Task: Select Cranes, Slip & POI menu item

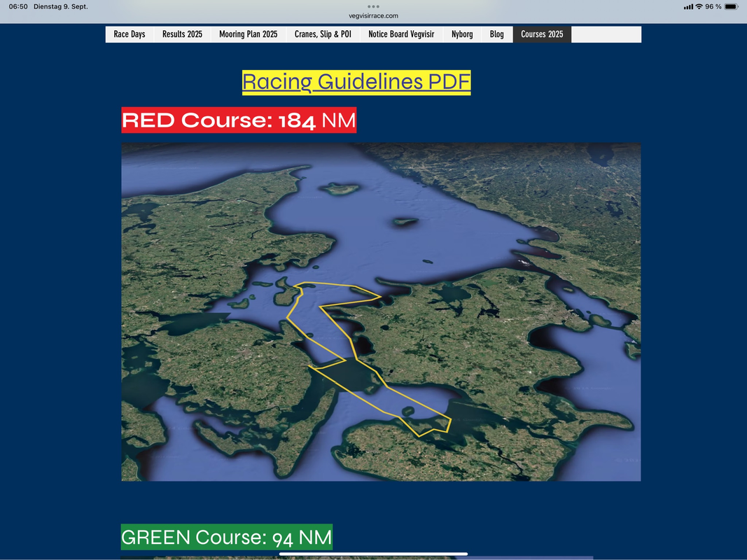Action: tap(323, 34)
